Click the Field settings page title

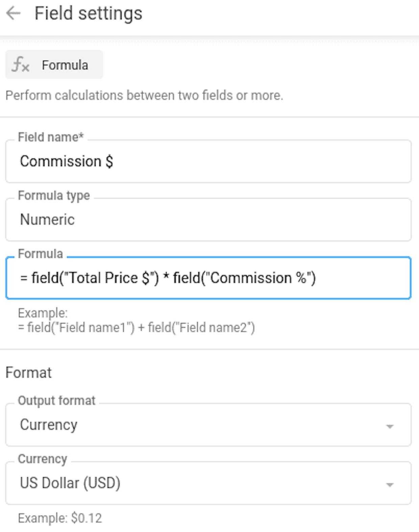[x=89, y=14]
